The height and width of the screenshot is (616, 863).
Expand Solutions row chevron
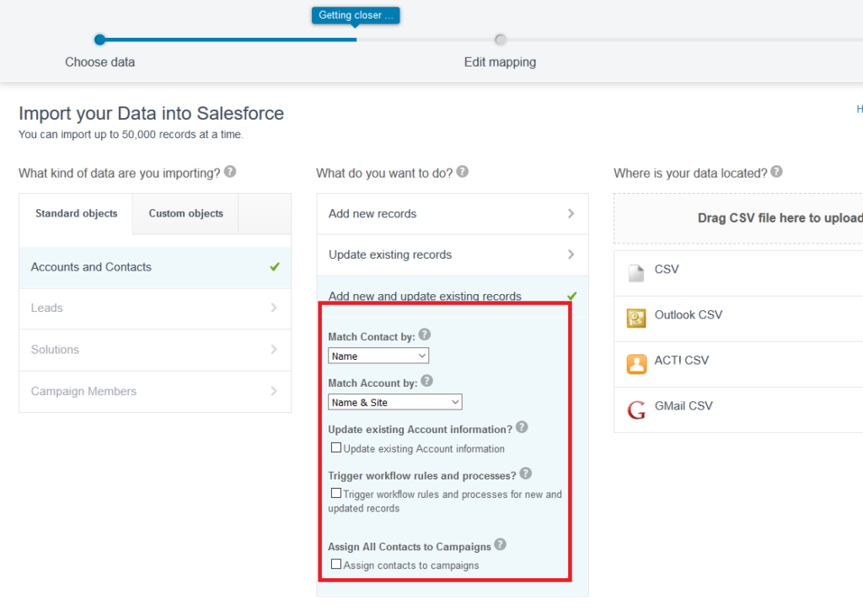tap(274, 350)
